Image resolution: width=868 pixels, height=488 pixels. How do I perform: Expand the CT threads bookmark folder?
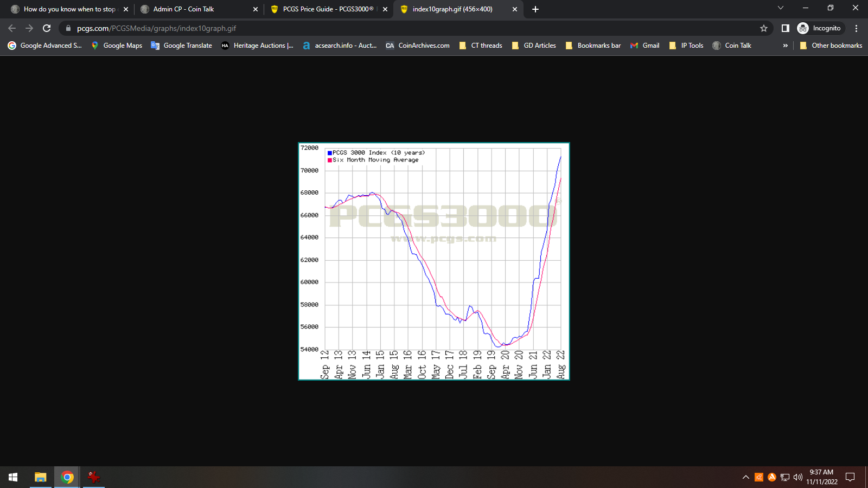point(481,46)
